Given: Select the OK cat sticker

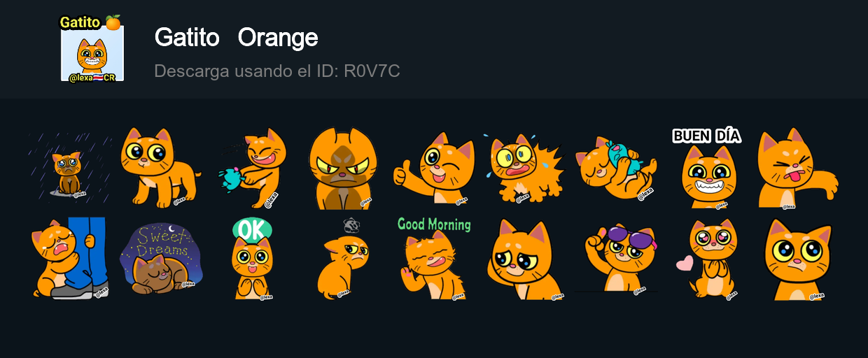Looking at the screenshot, I should (x=252, y=259).
